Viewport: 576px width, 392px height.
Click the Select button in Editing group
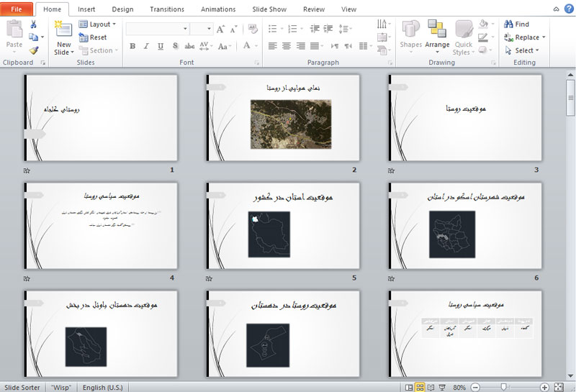click(523, 50)
